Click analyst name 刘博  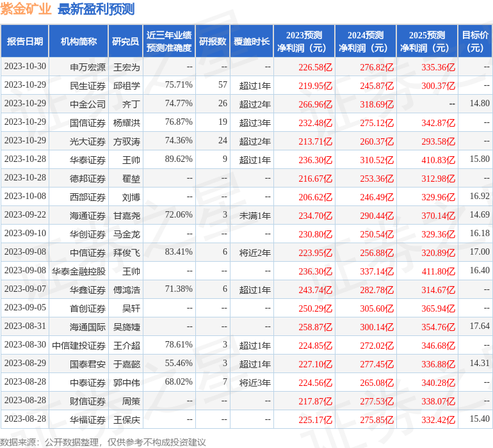pyautogui.click(x=131, y=197)
